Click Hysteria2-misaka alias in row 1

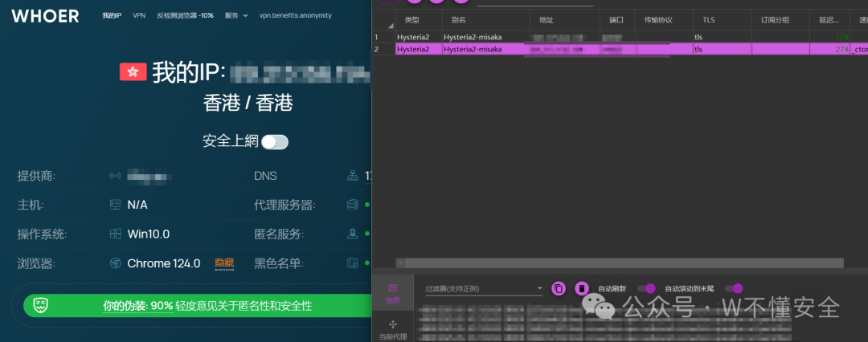473,37
